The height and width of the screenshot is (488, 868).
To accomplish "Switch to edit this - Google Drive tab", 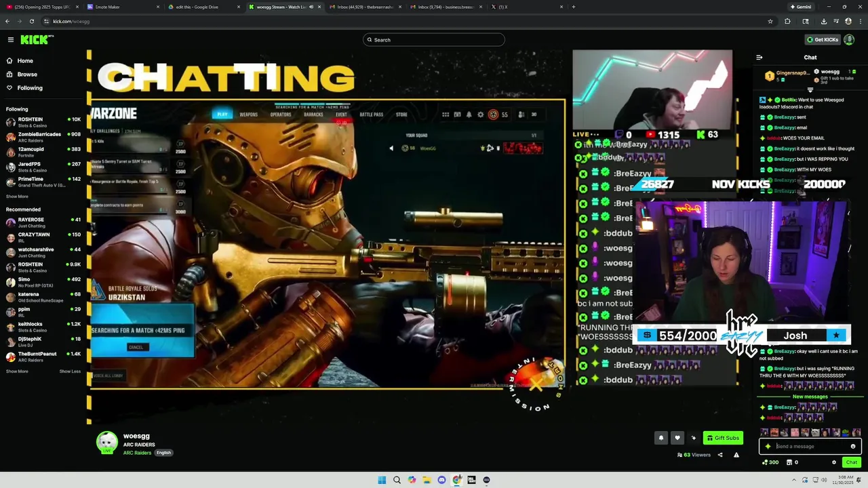I will pyautogui.click(x=203, y=7).
